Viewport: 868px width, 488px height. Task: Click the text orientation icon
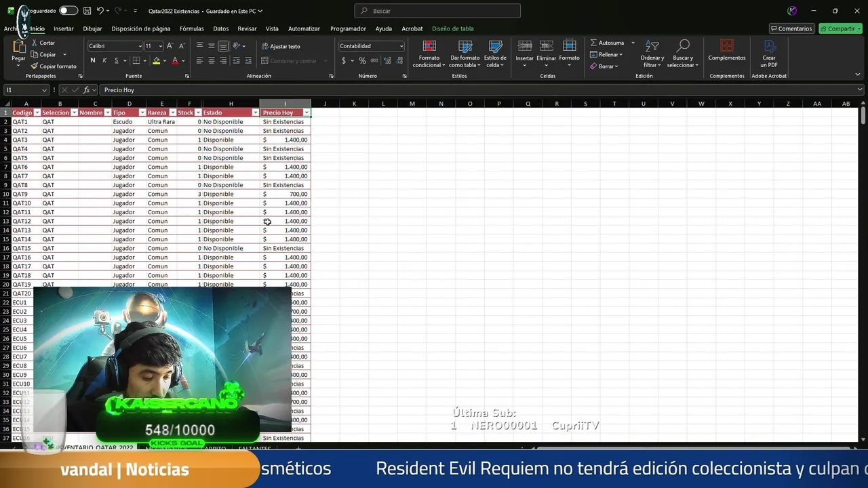pyautogui.click(x=237, y=46)
